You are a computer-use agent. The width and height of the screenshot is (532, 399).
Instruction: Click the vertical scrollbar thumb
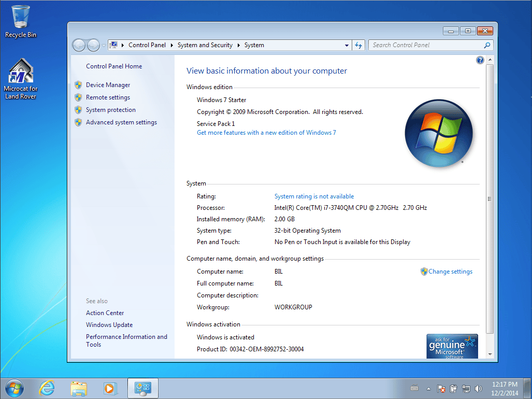click(490, 199)
